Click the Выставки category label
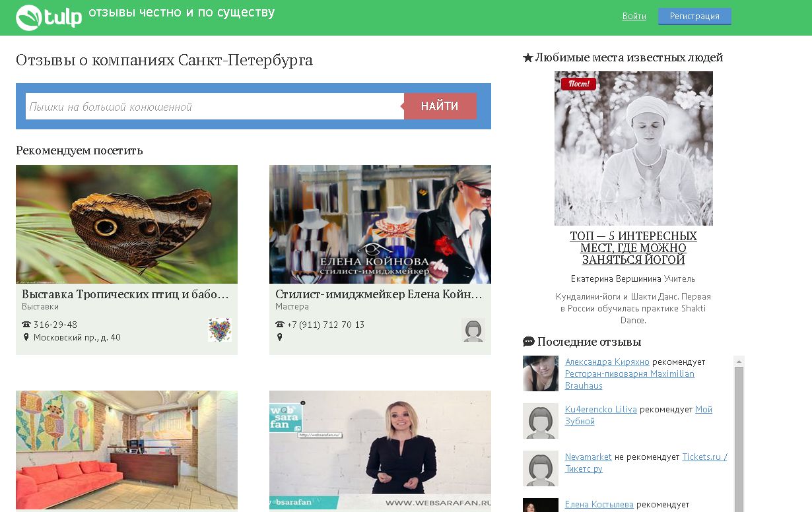Image resolution: width=812 pixels, height=512 pixels. tap(40, 307)
